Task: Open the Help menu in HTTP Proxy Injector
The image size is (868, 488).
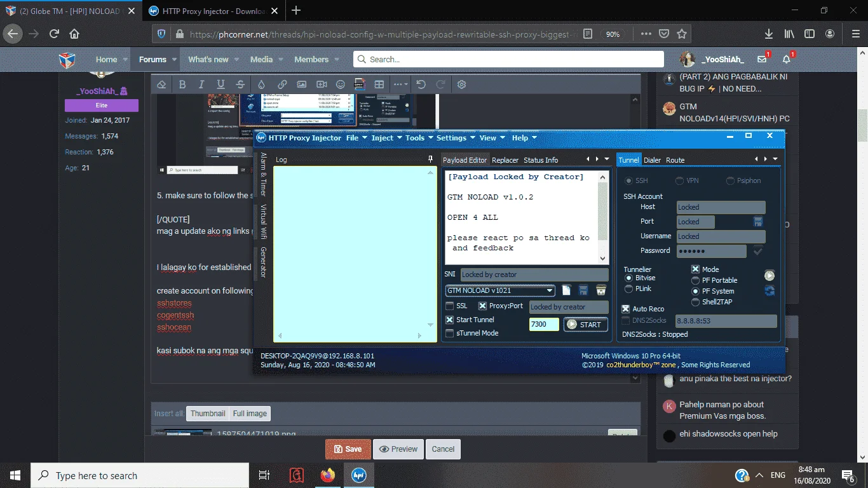Action: tap(524, 138)
